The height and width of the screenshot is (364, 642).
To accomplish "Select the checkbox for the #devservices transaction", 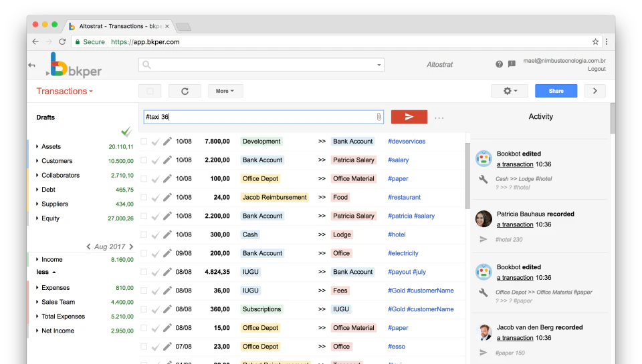I will 144,142.
